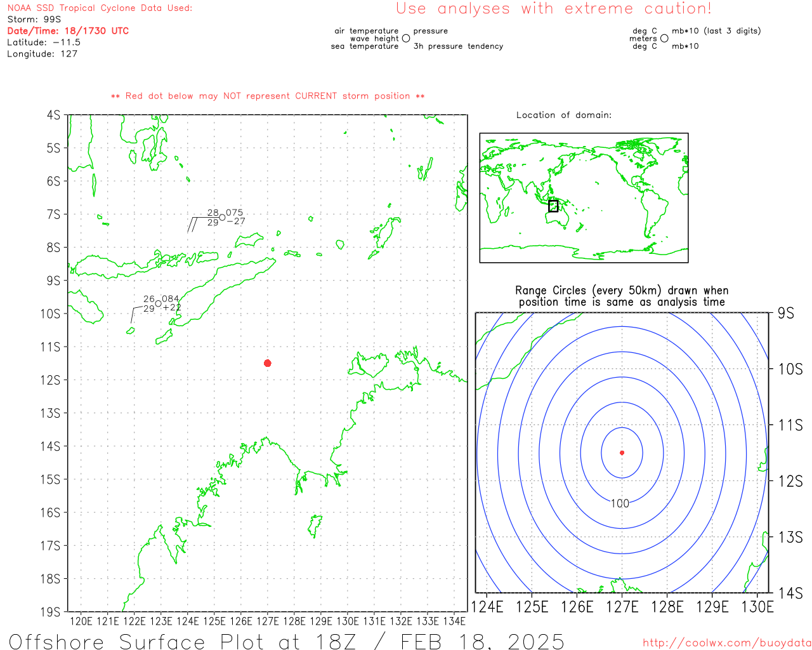This screenshot has width=812, height=650.
Task: Click the 'Longitude: 127' text
Action: click(x=42, y=54)
